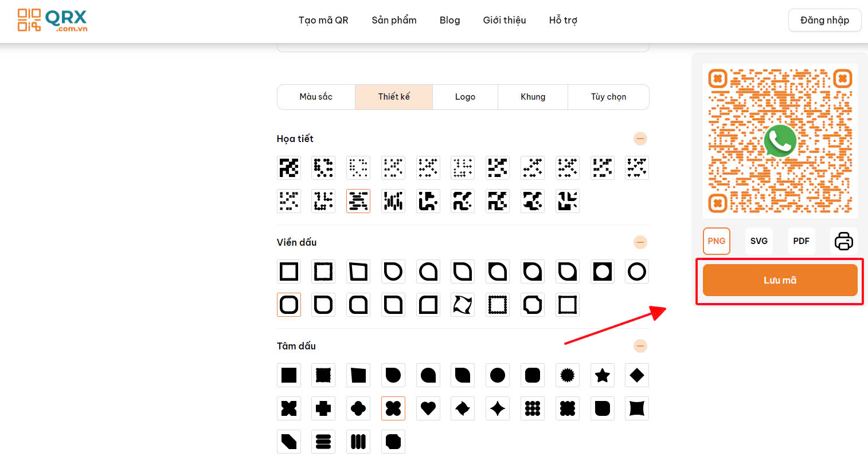The image size is (868, 472).
Task: Select the large round dots QR pattern
Action: pos(323,168)
